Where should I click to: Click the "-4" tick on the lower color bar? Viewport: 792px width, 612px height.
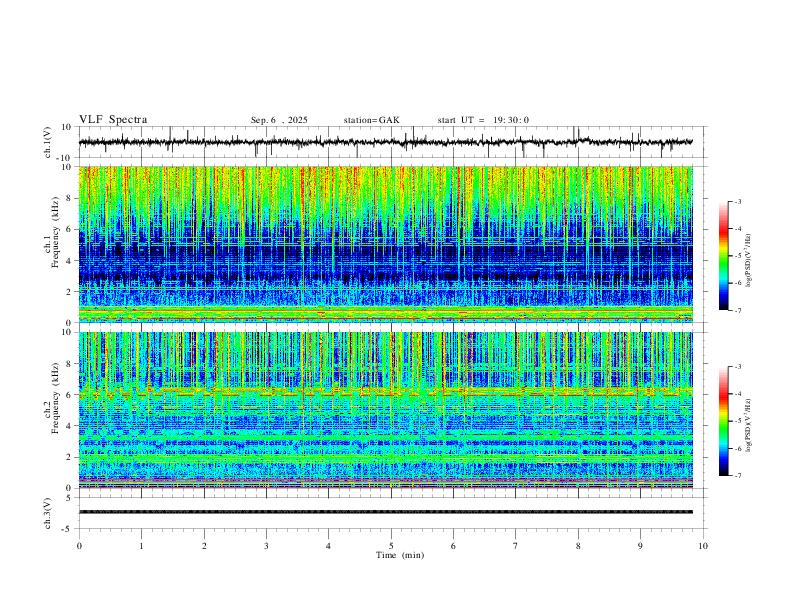click(738, 394)
